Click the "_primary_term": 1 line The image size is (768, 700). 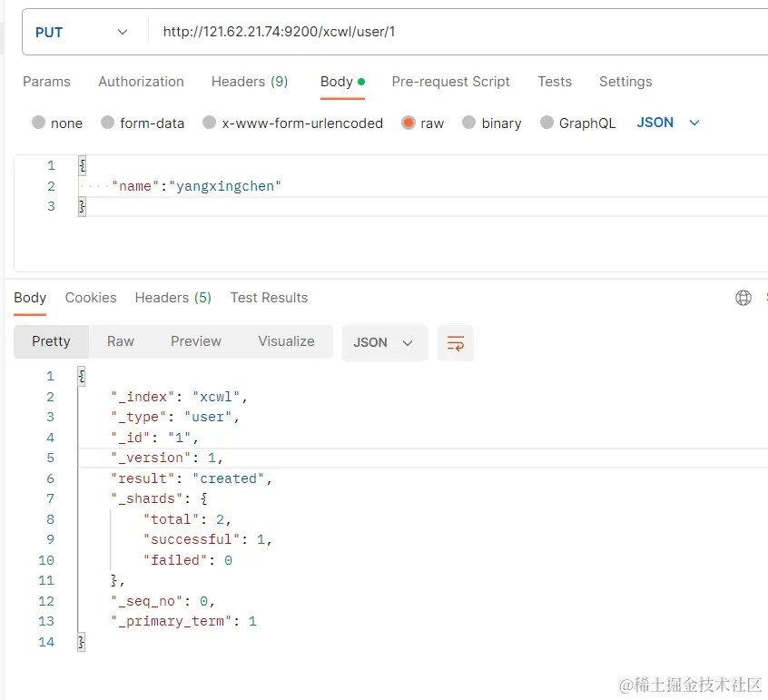pyautogui.click(x=183, y=621)
